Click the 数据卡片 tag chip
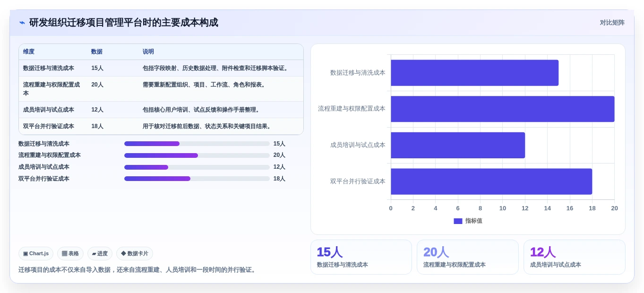644x293 pixels. (135, 254)
